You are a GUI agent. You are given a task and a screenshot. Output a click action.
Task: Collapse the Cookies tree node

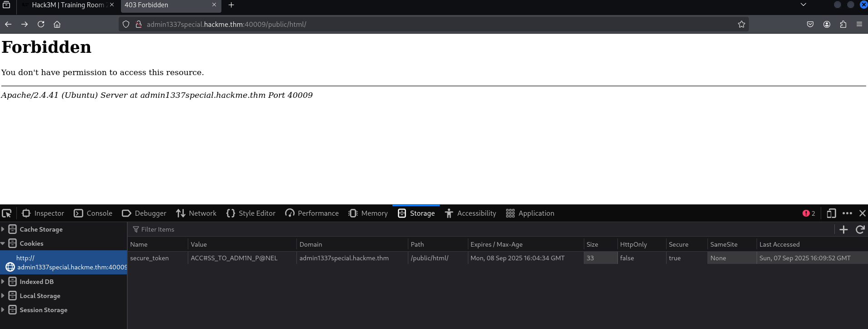point(3,243)
